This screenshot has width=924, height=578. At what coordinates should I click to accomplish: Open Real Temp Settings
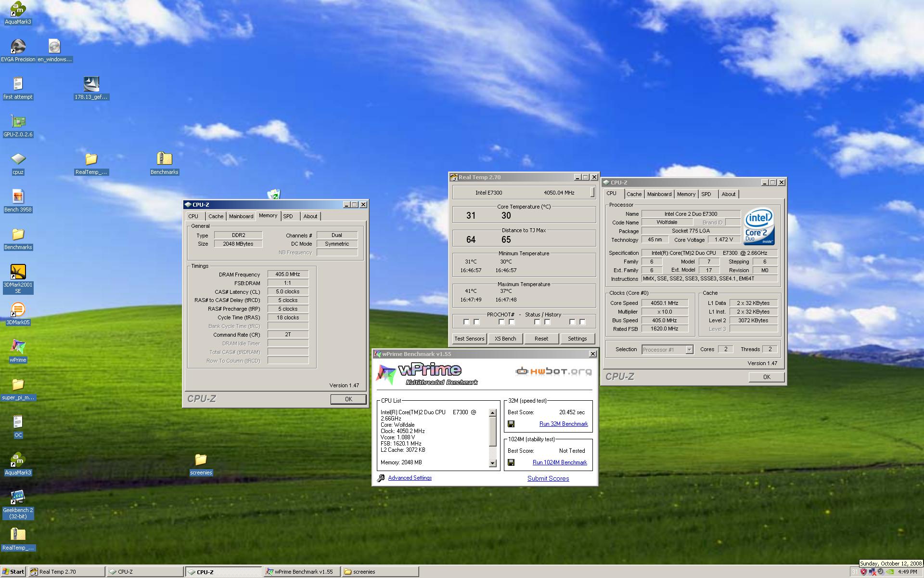(577, 339)
